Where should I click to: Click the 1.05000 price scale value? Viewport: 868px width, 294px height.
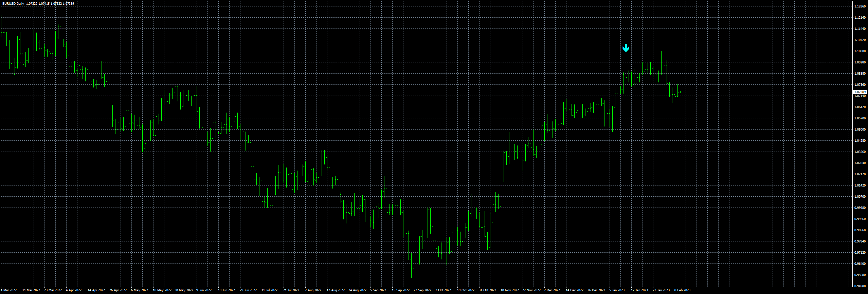pyautogui.click(x=860, y=130)
